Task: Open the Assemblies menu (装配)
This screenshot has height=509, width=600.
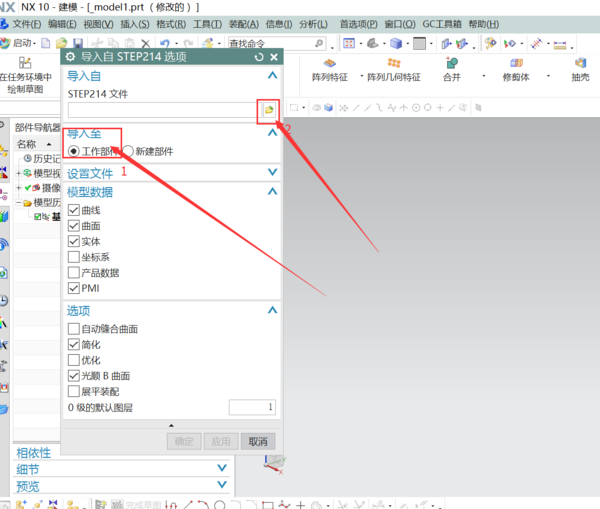Action: pyautogui.click(x=244, y=24)
